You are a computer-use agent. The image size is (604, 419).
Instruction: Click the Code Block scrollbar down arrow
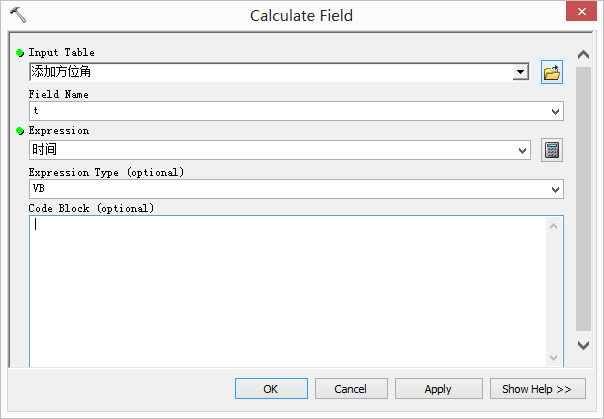[x=553, y=357]
